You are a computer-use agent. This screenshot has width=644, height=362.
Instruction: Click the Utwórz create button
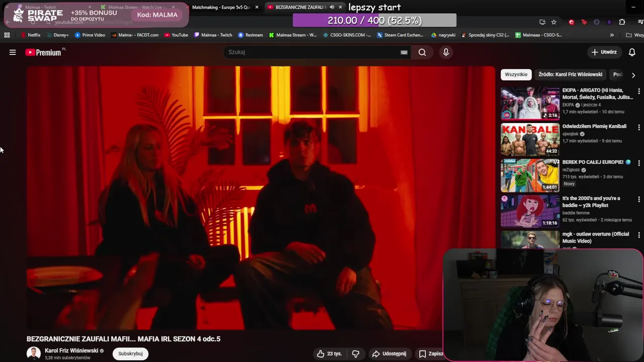(x=604, y=52)
